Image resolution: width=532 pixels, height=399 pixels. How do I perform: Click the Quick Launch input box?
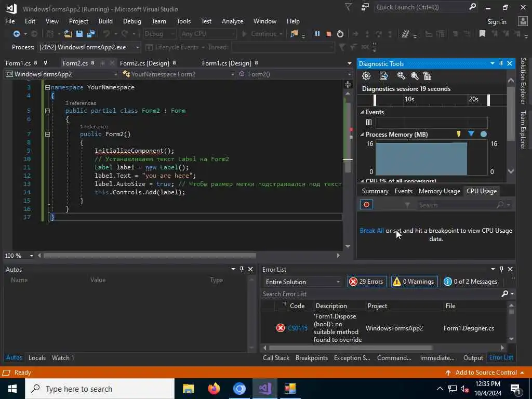[x=421, y=7]
